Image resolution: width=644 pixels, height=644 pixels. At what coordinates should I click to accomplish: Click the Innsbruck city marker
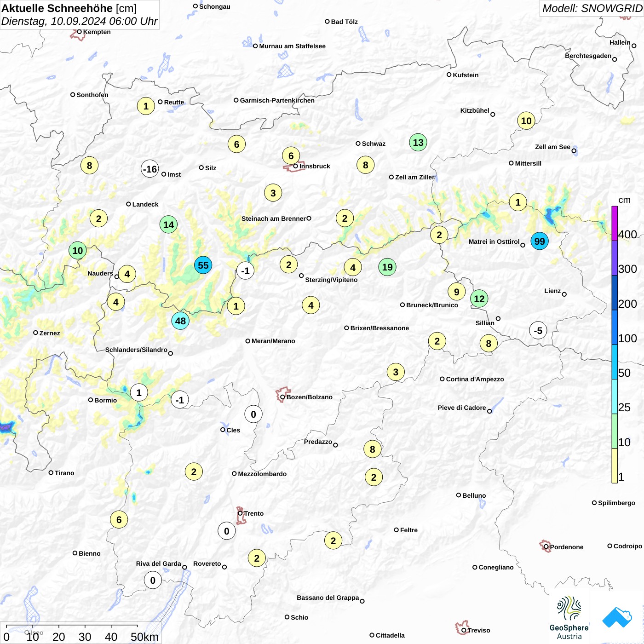point(296,166)
